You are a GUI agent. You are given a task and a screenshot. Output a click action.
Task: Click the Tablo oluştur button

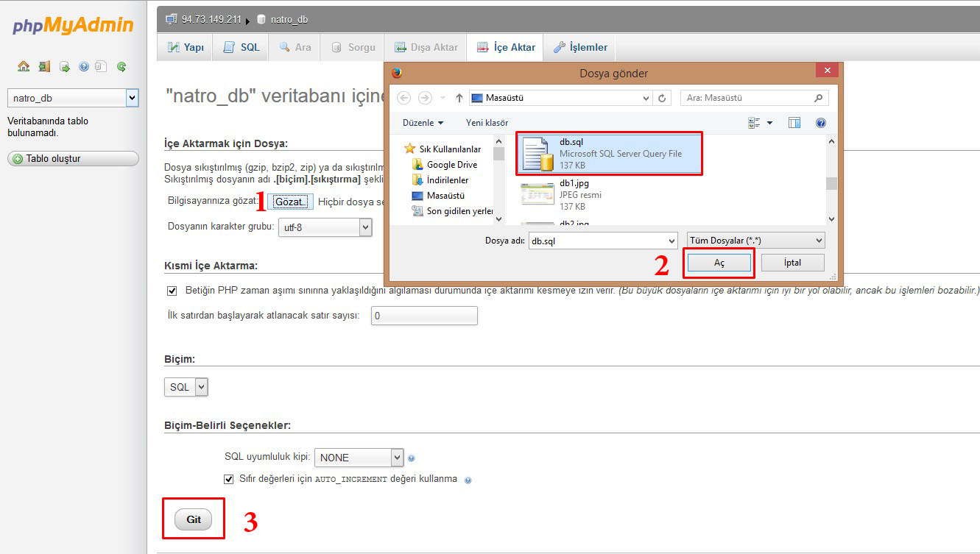tap(73, 158)
